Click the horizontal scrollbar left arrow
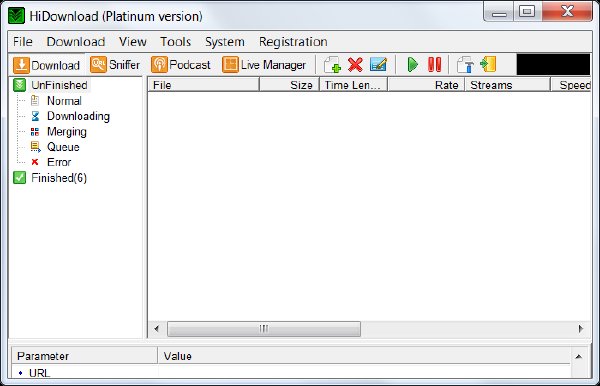Screen dimensions: 600x386 coord(157,329)
